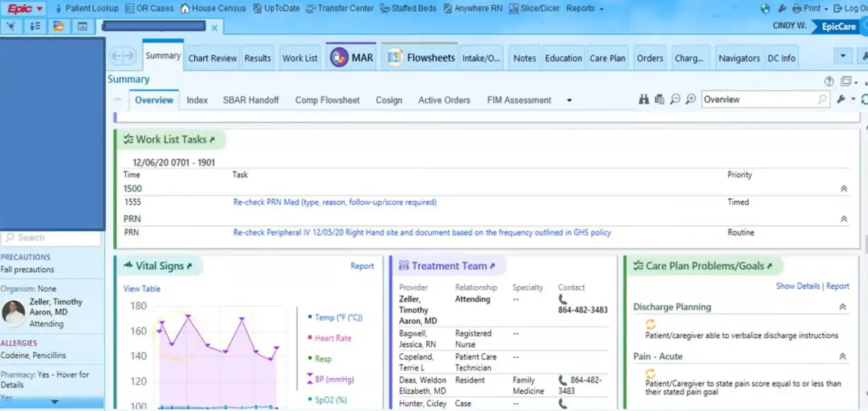Open the Print dropdown arrow
This screenshot has height=411, width=868.
pyautogui.click(x=826, y=9)
